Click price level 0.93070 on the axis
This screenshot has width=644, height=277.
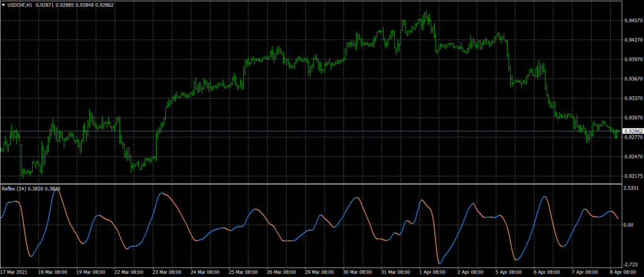[x=633, y=118]
